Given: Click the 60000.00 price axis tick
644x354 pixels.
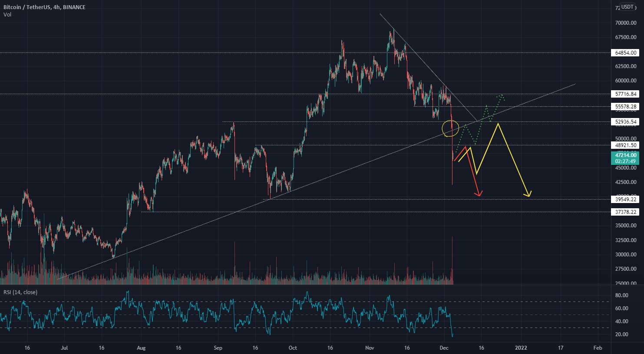Looking at the screenshot, I should (626, 81).
